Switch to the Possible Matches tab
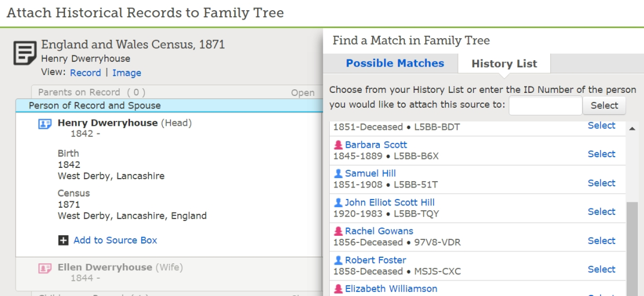 coord(395,63)
